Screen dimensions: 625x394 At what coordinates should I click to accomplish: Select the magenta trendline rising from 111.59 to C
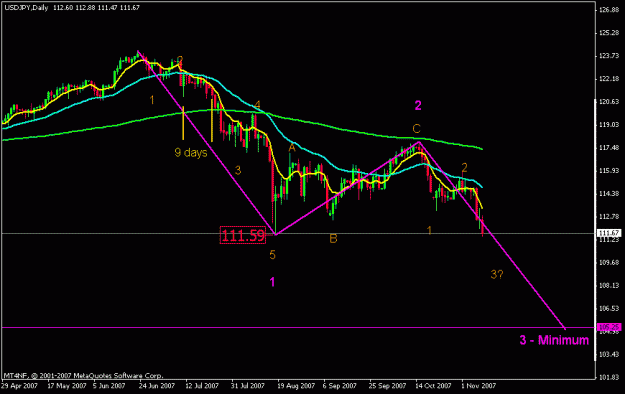point(347,188)
